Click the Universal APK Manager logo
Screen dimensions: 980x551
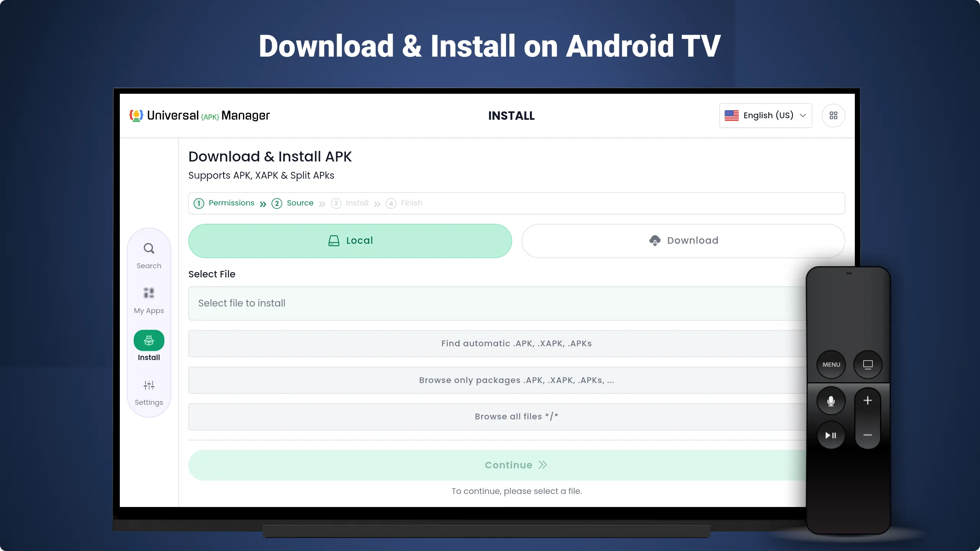tap(199, 115)
